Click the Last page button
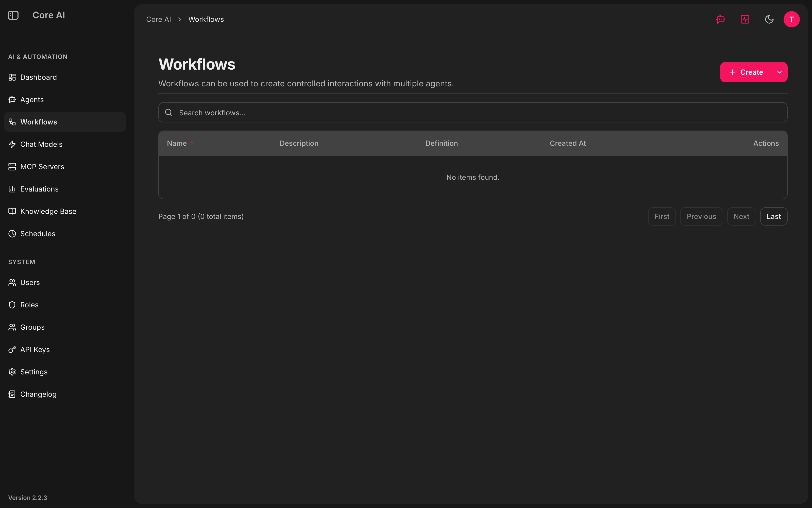The height and width of the screenshot is (508, 812). (x=773, y=217)
